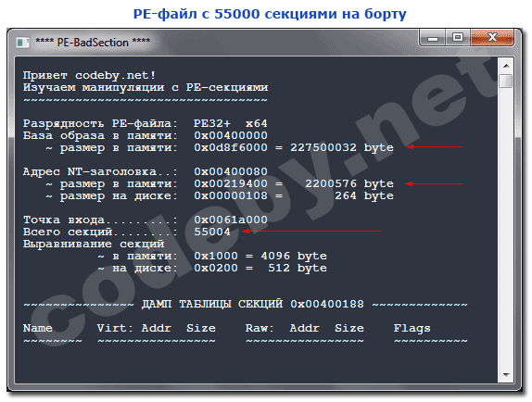This screenshot has height=402, width=532.
Task: Click the value '0x00219400'
Action: (x=231, y=183)
